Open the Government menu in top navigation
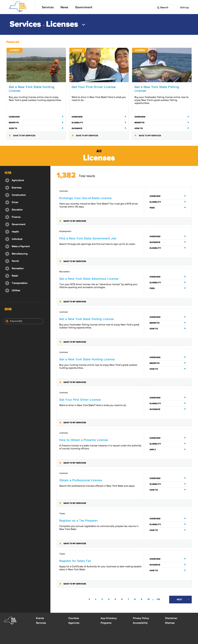Image resolution: width=198 pixels, height=644 pixels. (x=84, y=7)
